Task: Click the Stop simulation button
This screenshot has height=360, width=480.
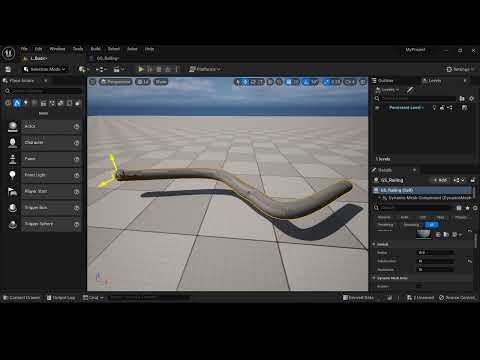Action: click(x=159, y=69)
